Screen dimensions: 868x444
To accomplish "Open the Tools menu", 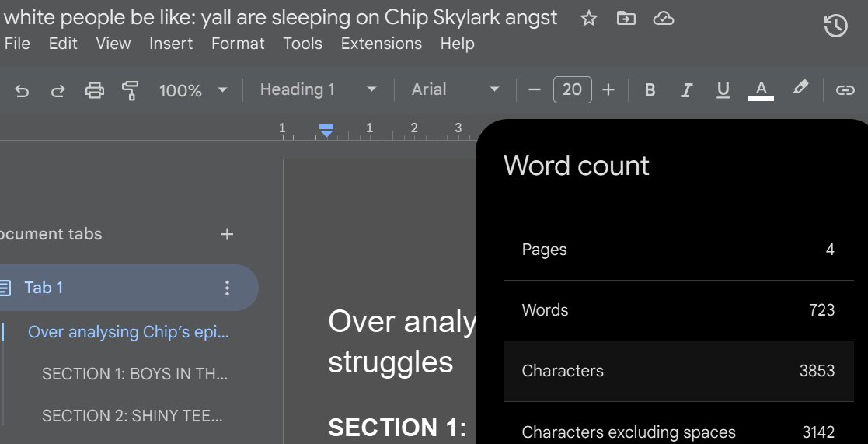I will click(303, 44).
